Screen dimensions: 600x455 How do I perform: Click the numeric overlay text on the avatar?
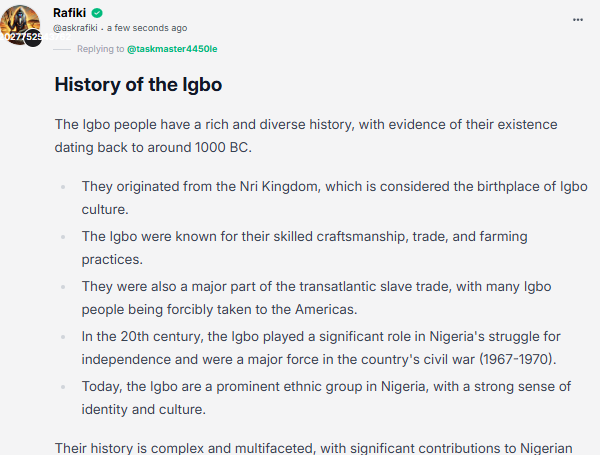[35, 37]
